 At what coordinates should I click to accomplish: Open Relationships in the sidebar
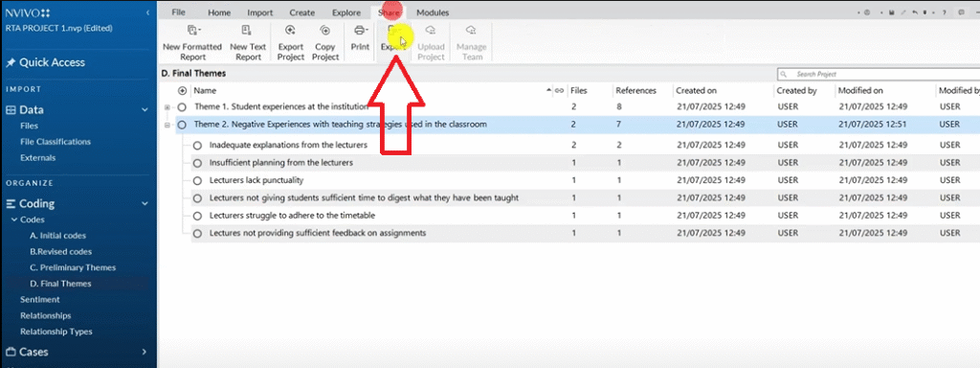46,315
